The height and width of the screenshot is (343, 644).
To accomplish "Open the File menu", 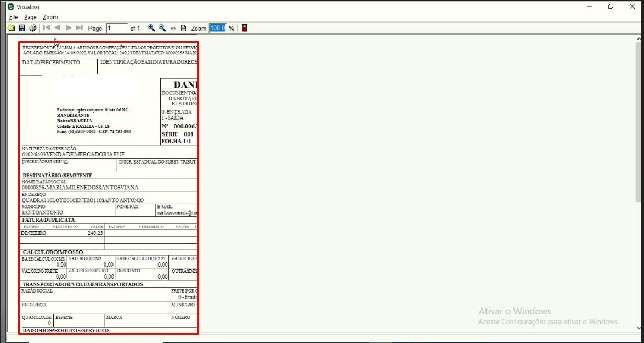I will pos(14,17).
